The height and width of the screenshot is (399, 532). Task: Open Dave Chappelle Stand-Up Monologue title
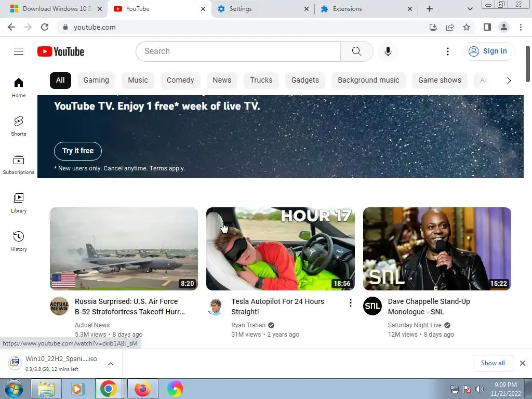point(429,307)
